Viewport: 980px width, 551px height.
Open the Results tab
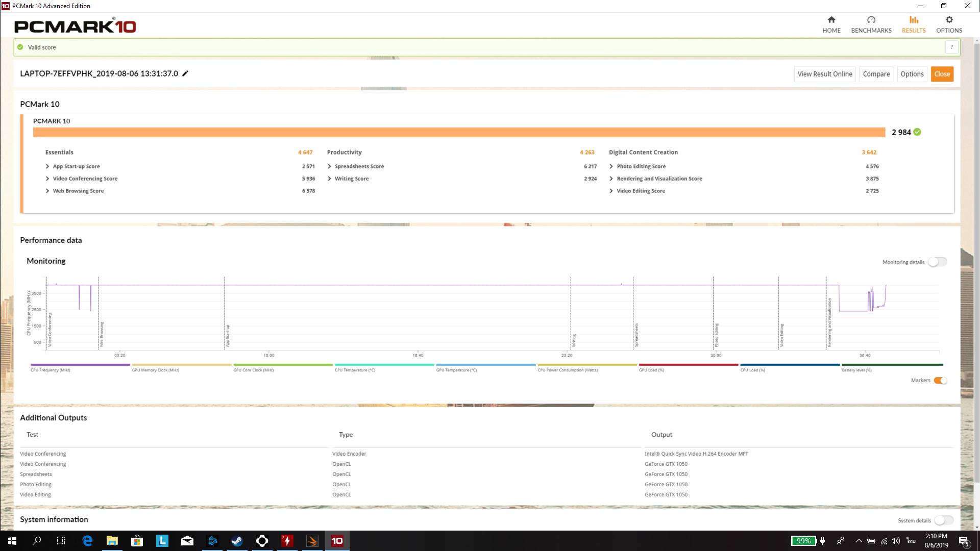(914, 24)
